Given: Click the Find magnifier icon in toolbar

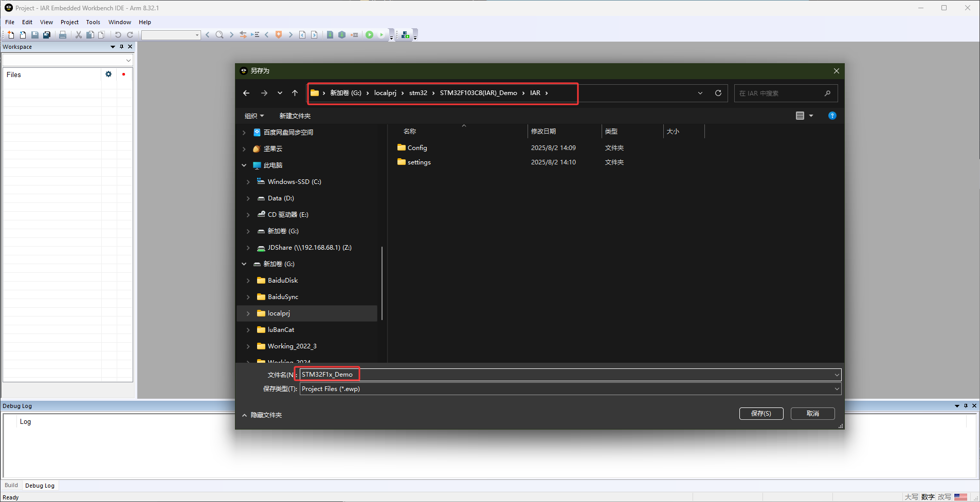Looking at the screenshot, I should [220, 35].
